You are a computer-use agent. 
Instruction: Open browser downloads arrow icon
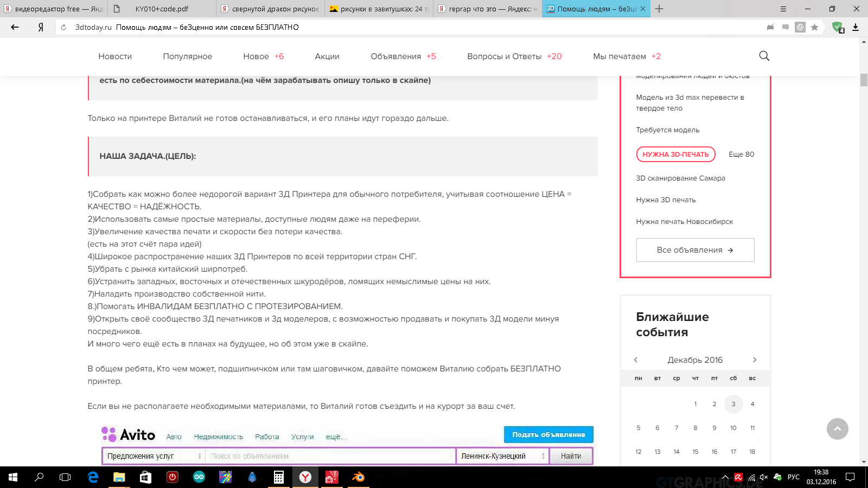tap(856, 27)
